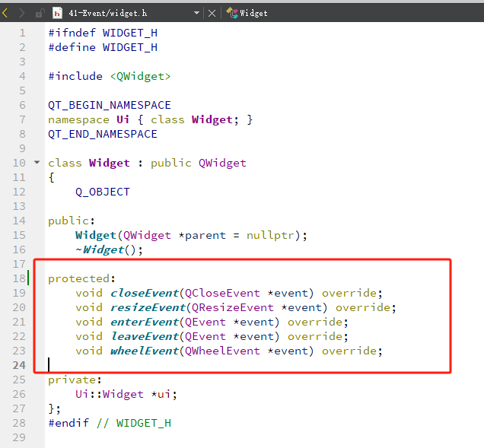Click the override keyword on the wheelEvent line
Viewport: 484px width, 448px height.
349,351
